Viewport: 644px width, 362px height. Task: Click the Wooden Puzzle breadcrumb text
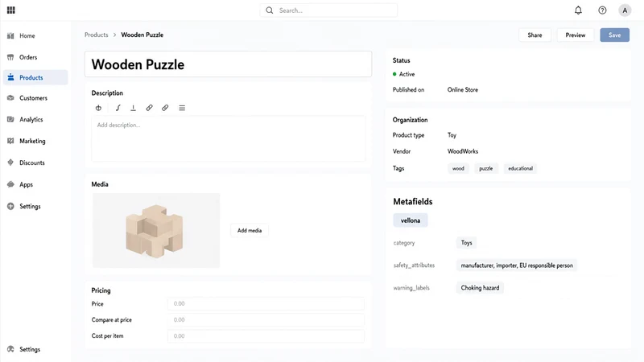142,35
